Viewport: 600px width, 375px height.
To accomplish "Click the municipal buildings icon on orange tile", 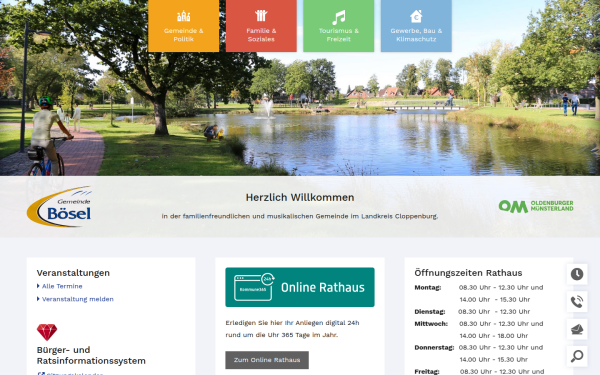I will [183, 16].
